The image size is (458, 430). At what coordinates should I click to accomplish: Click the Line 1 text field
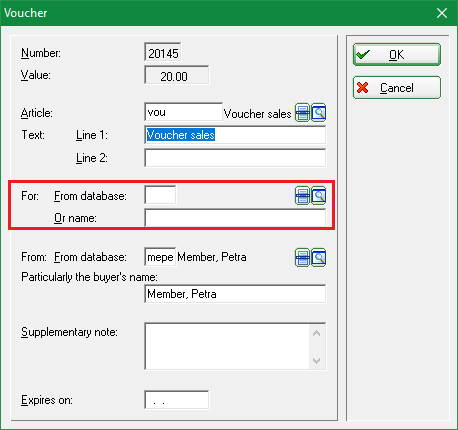[235, 135]
